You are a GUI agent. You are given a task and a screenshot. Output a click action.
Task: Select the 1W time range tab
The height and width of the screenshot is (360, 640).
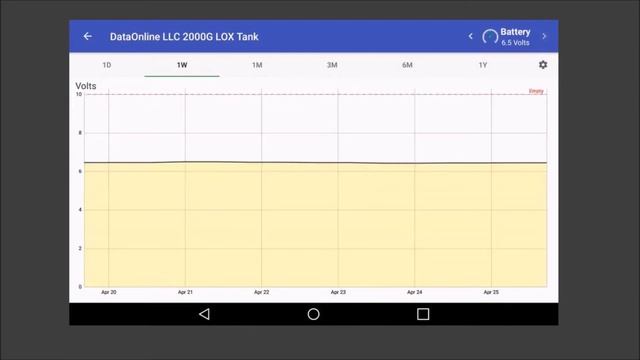tap(182, 65)
